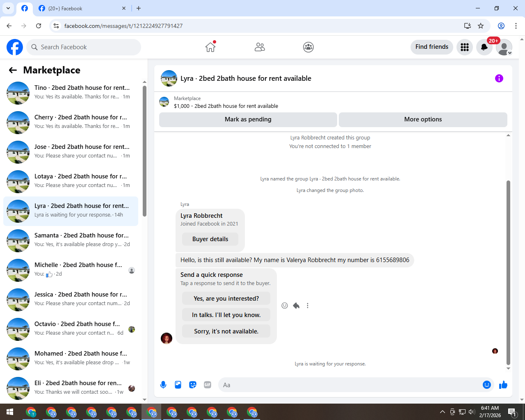The height and width of the screenshot is (420, 525).
Task: Open Cherry's house rental conversation
Action: click(71, 123)
